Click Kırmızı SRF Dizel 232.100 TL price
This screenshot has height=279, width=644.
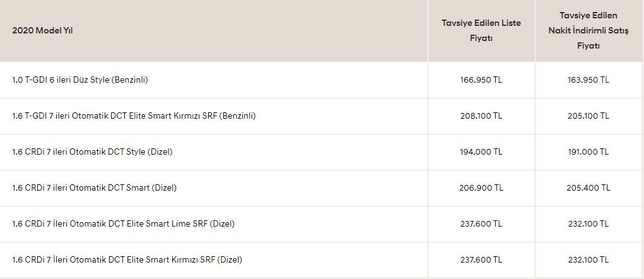[588, 260]
